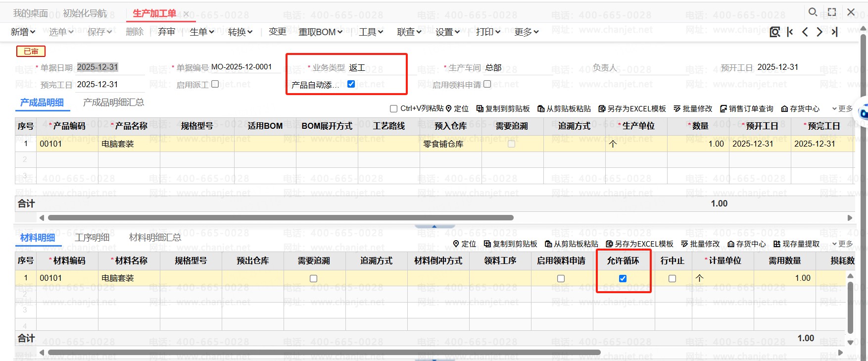Switch to 材料明细汇总 tab

pyautogui.click(x=155, y=238)
